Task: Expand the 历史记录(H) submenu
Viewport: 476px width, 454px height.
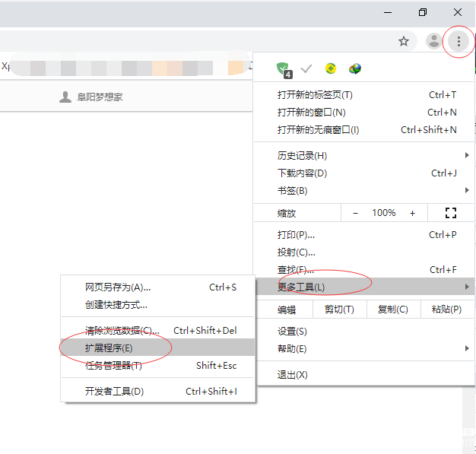Action: coord(364,156)
